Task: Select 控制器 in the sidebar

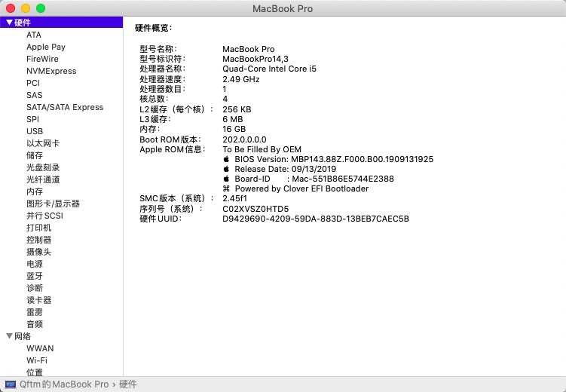Action: click(39, 240)
